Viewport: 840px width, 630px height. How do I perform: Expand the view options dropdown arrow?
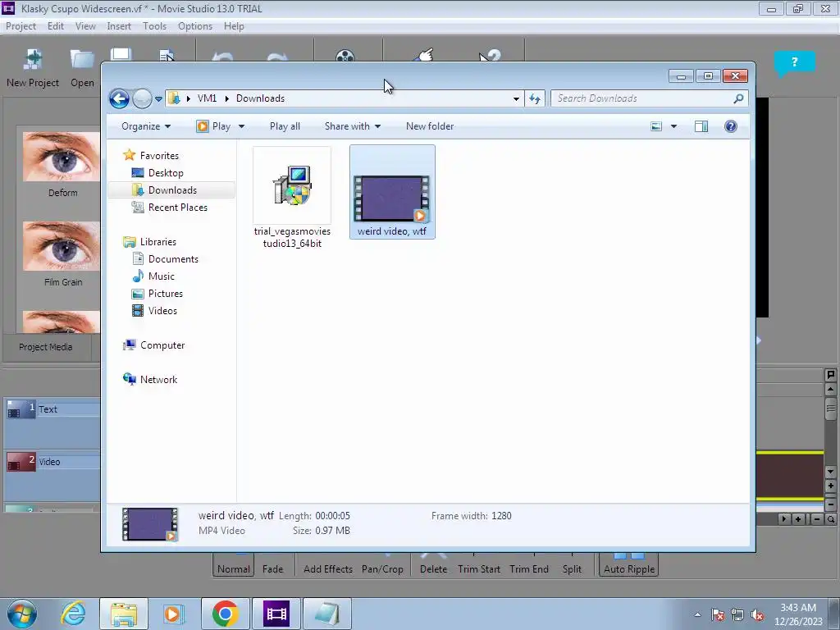coord(674,126)
